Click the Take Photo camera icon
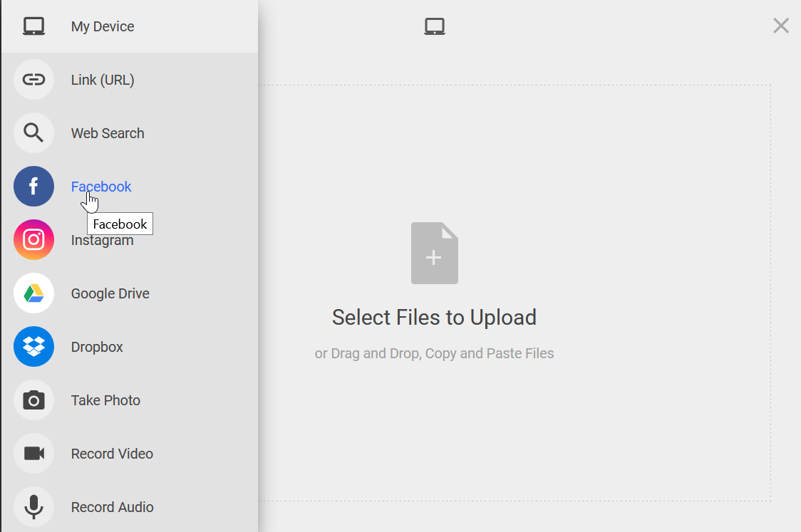Image resolution: width=801 pixels, height=532 pixels. pyautogui.click(x=33, y=400)
